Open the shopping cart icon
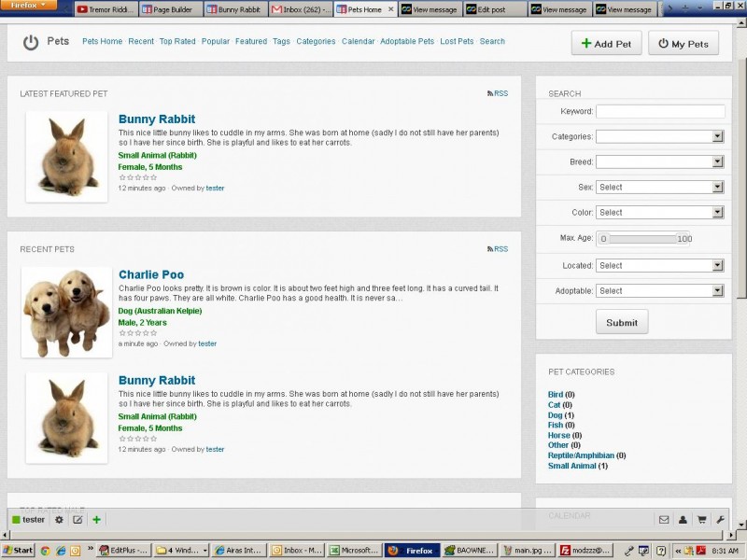 click(x=702, y=520)
